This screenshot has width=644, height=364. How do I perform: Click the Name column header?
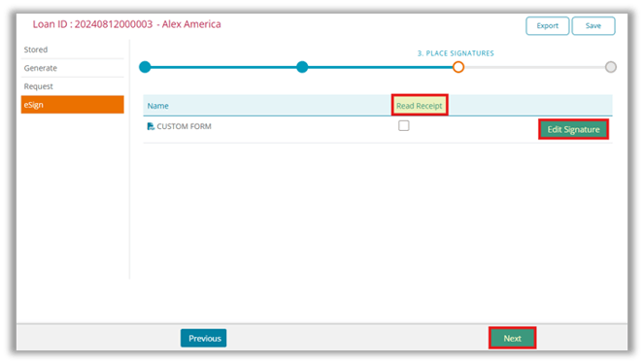coord(158,106)
